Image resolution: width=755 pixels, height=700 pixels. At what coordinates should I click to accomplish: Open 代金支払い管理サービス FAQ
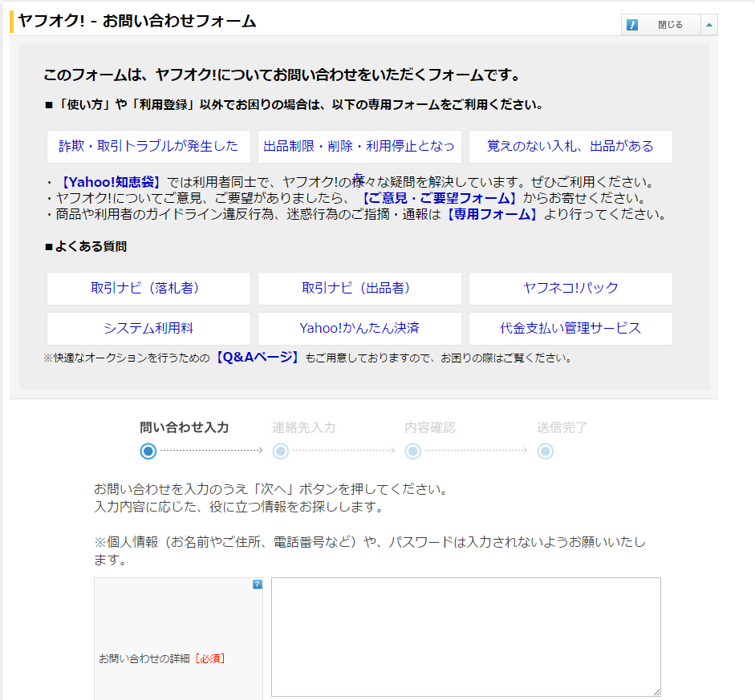click(570, 329)
